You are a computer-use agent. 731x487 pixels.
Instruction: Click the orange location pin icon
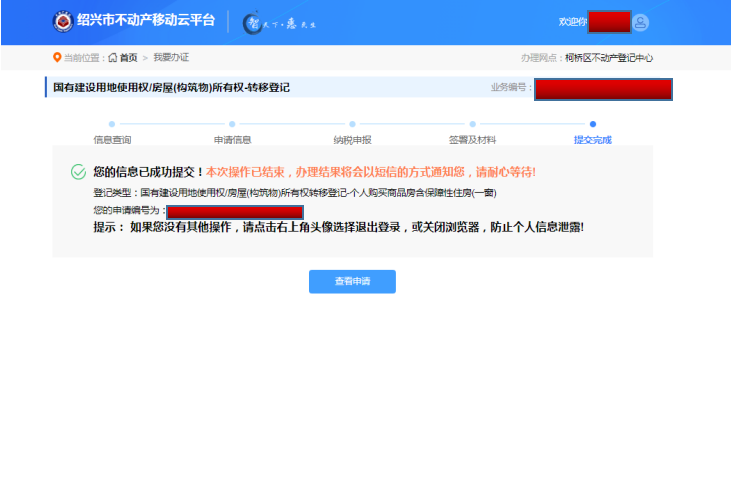point(57,57)
